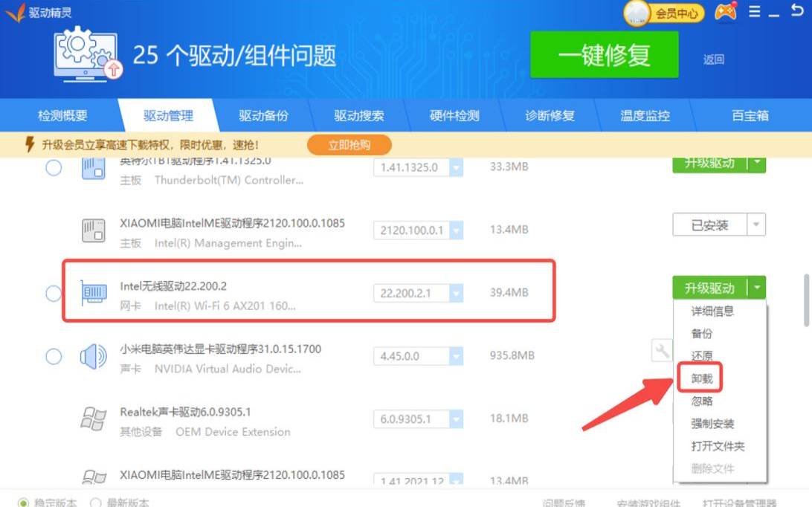Switch to 驱动备份 tab

263,115
